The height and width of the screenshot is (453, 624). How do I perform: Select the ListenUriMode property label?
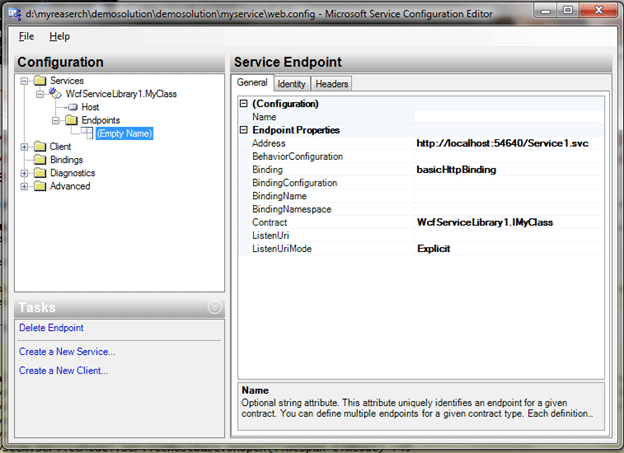282,248
